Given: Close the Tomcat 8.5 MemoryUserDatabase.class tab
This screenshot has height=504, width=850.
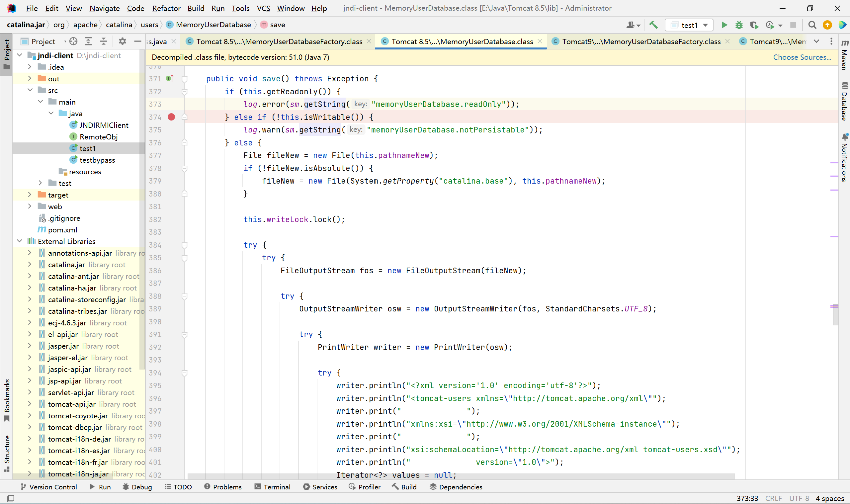Looking at the screenshot, I should (540, 42).
